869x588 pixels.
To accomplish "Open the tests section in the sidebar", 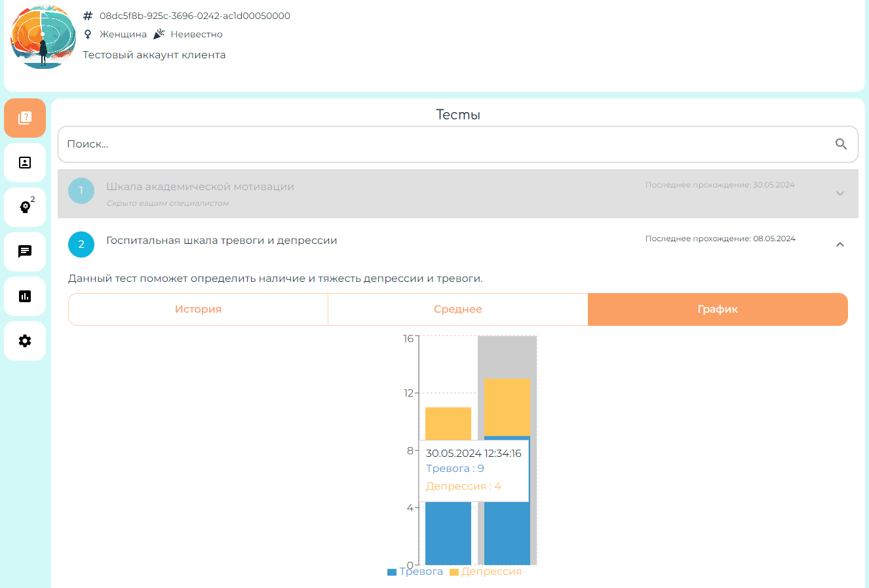I will point(25,118).
